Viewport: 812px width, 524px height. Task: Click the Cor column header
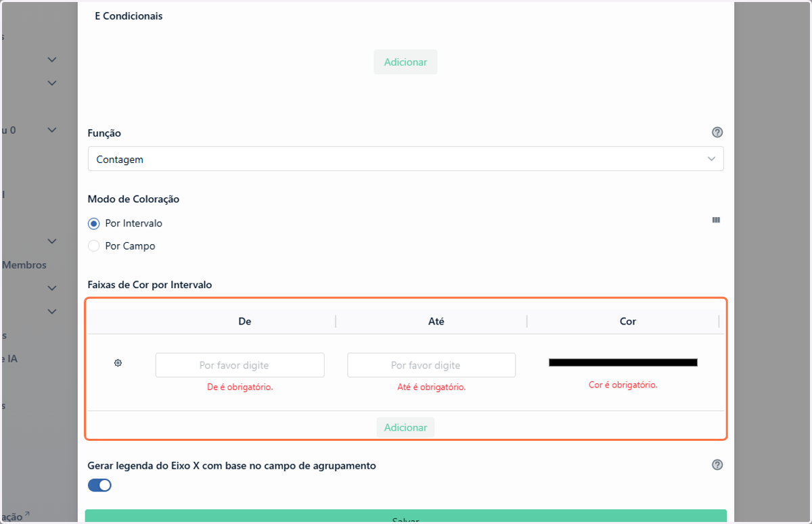pos(628,321)
